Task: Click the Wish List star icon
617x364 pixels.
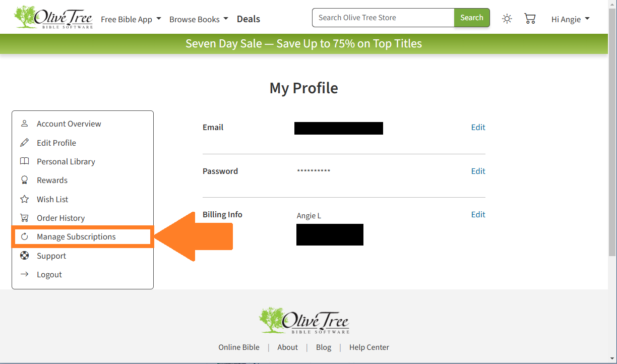Action: coord(24,199)
